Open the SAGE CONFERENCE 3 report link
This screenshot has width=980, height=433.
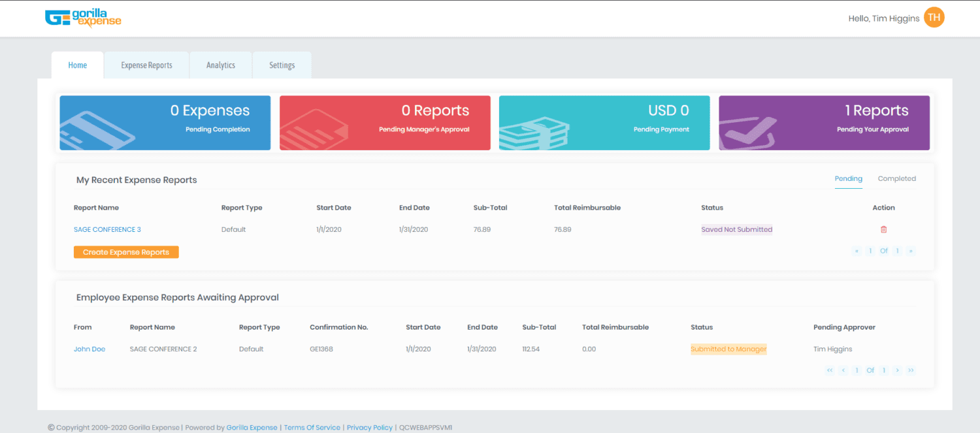click(107, 229)
